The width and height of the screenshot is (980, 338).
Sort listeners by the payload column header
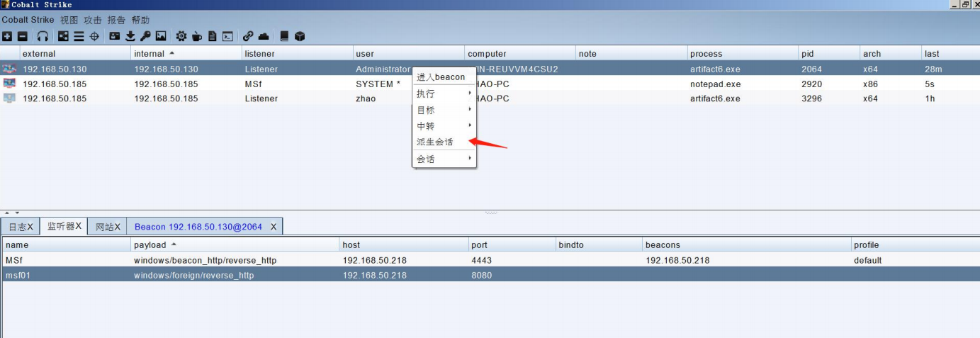(x=235, y=244)
